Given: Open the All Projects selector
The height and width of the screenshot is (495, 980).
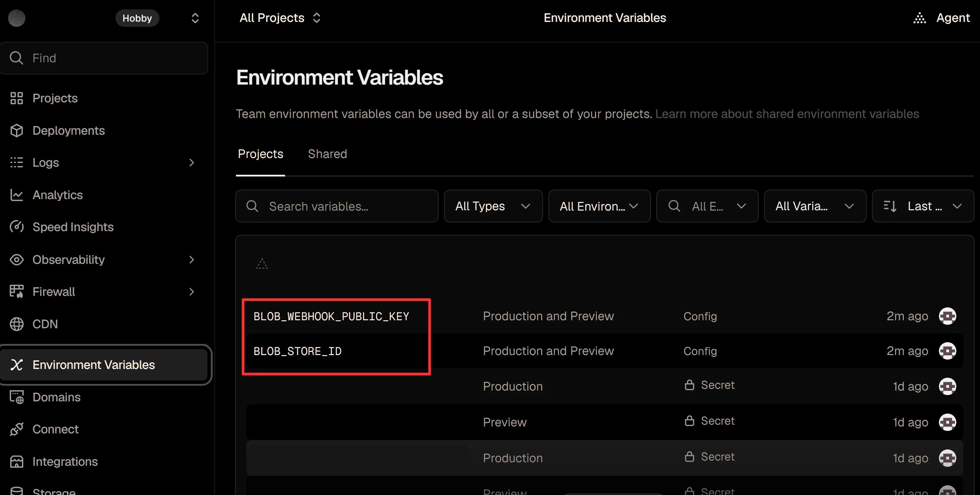Looking at the screenshot, I should click(280, 18).
